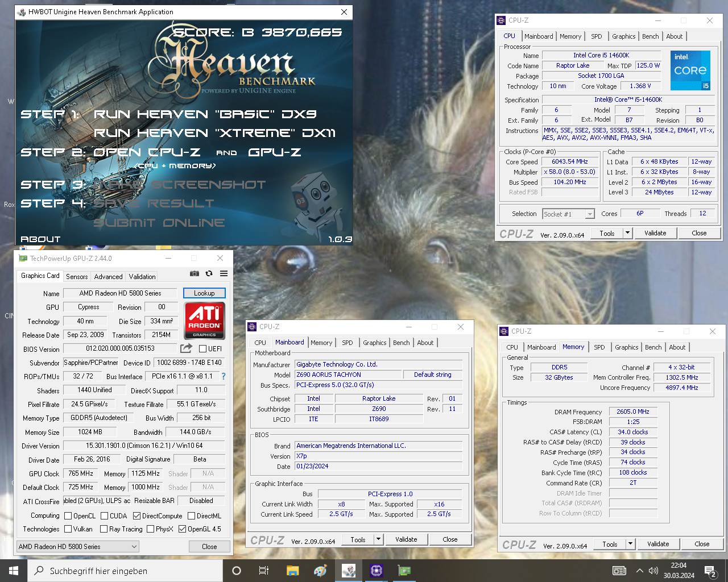Click the Mainboard window CPU-Z title icon
The image size is (728, 582).
[252, 326]
